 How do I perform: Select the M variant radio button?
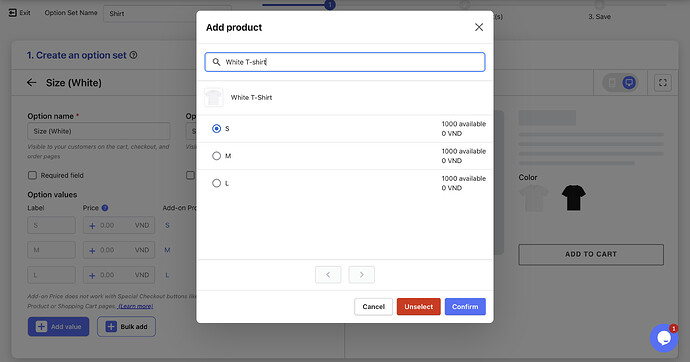pos(216,156)
